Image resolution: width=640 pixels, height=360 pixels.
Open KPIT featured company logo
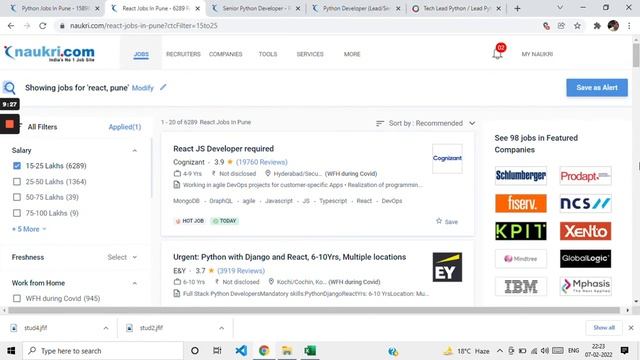pyautogui.click(x=520, y=231)
